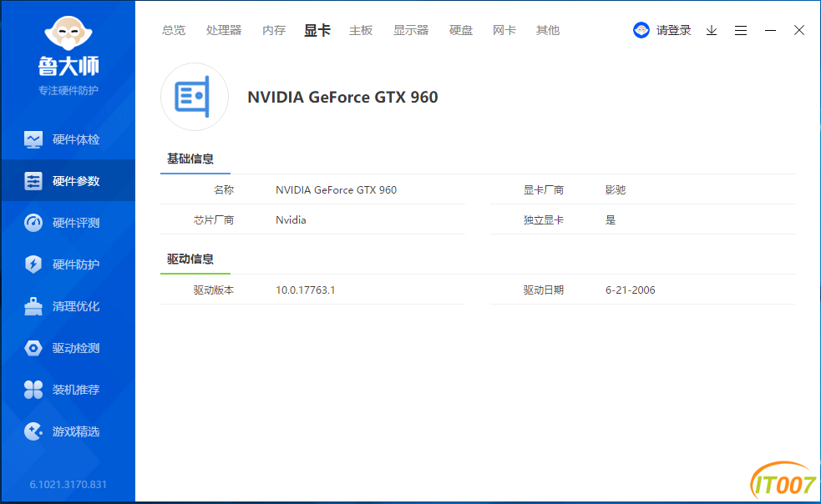Viewport: 821px width, 504px height.
Task: Open 清理优化 broom icon
Action: 33,306
